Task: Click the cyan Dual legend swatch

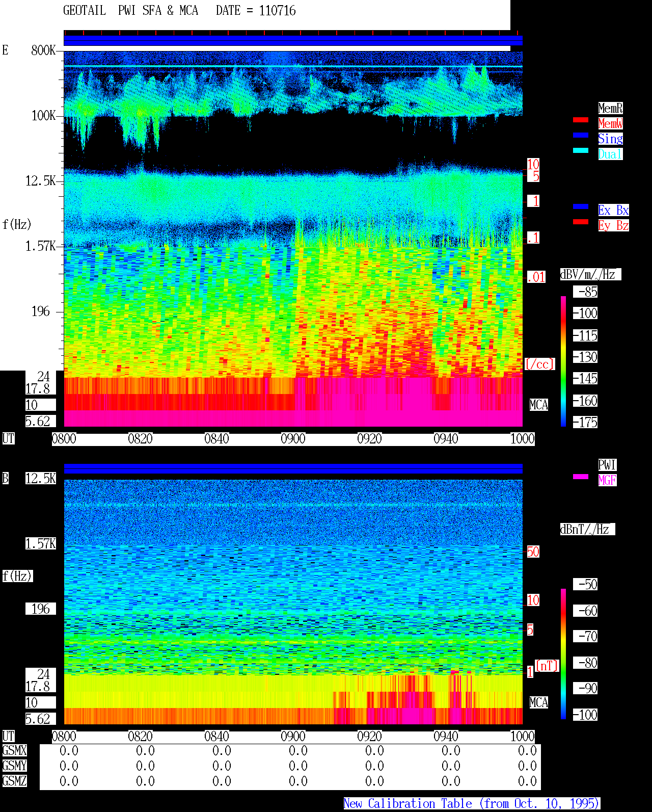Action: pos(581,150)
